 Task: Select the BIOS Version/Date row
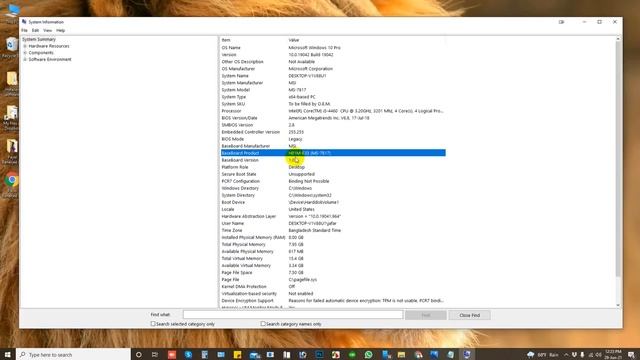pos(333,118)
